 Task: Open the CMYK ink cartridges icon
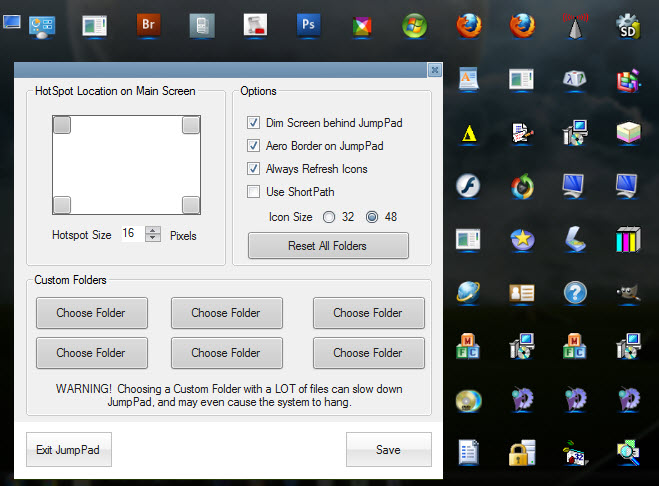(628, 239)
